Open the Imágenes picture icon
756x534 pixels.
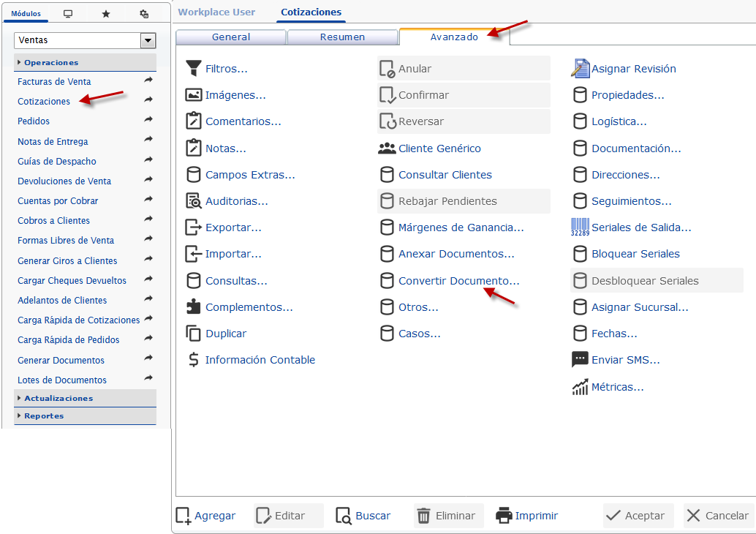(x=193, y=95)
